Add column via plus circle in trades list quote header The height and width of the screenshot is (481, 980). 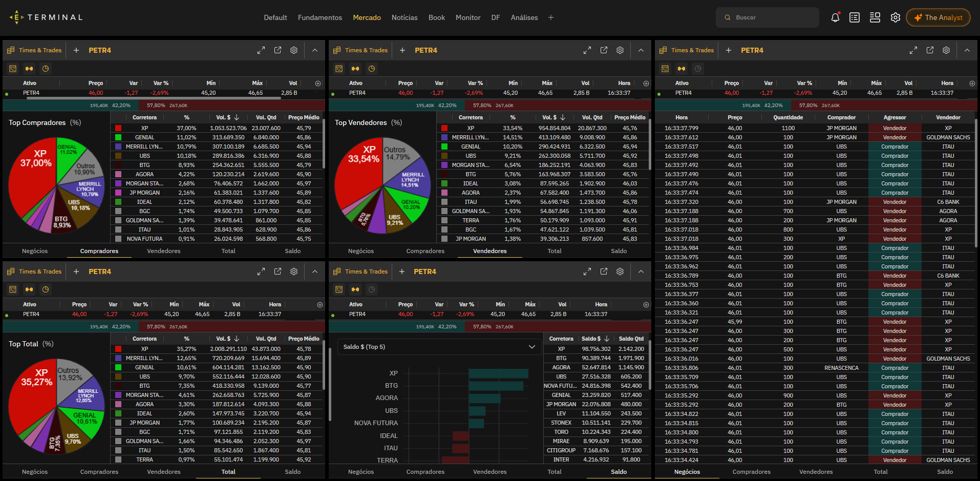point(972,83)
